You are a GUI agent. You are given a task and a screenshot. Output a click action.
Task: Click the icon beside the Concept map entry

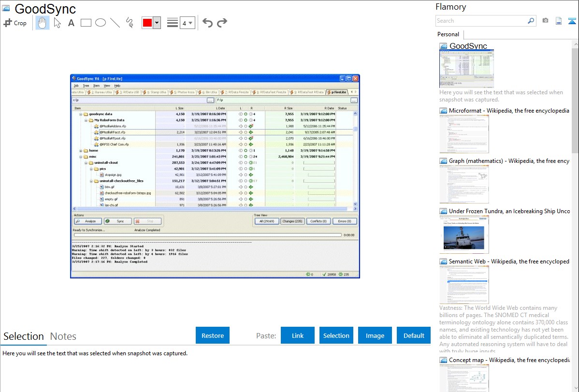443,360
